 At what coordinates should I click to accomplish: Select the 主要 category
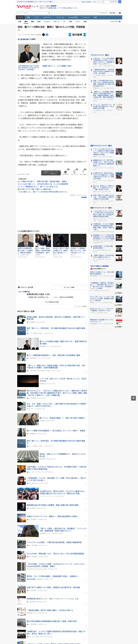[x=20, y=21]
